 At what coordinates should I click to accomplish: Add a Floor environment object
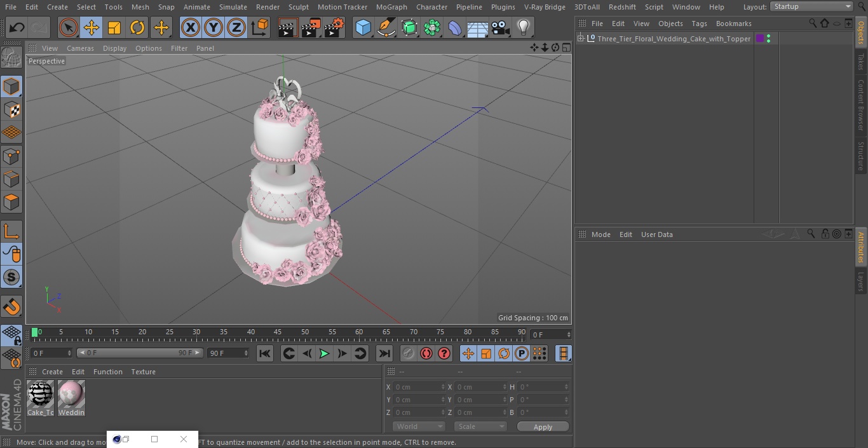pyautogui.click(x=478, y=27)
